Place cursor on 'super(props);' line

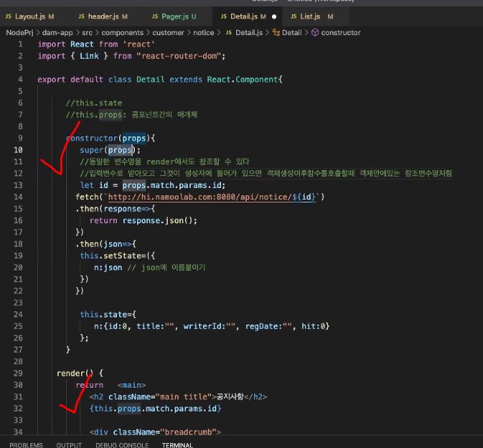coord(110,150)
